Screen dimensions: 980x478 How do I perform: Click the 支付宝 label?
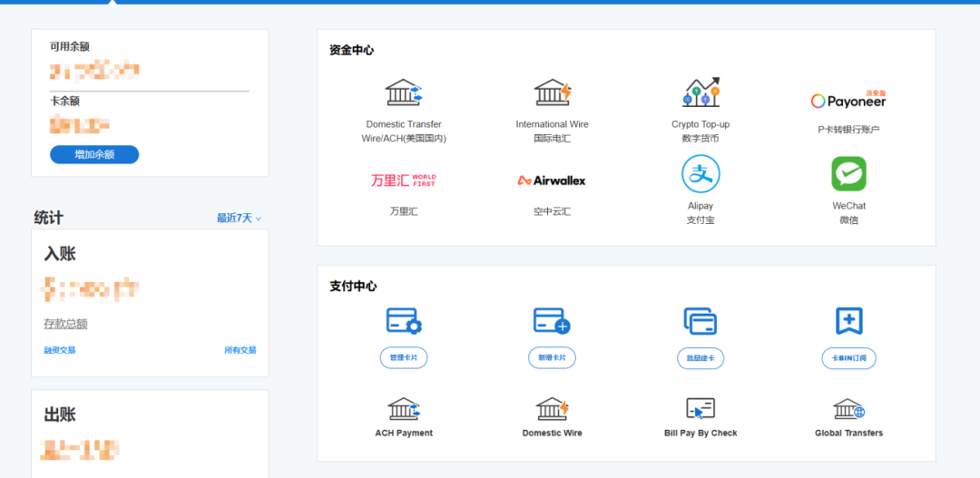coord(701,220)
